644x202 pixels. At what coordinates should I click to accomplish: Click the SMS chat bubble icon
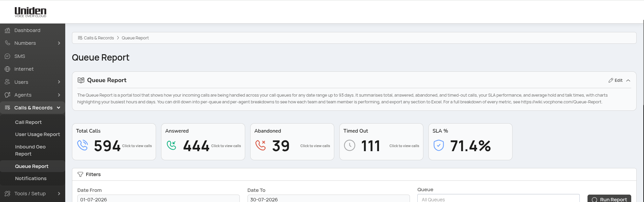click(x=7, y=56)
